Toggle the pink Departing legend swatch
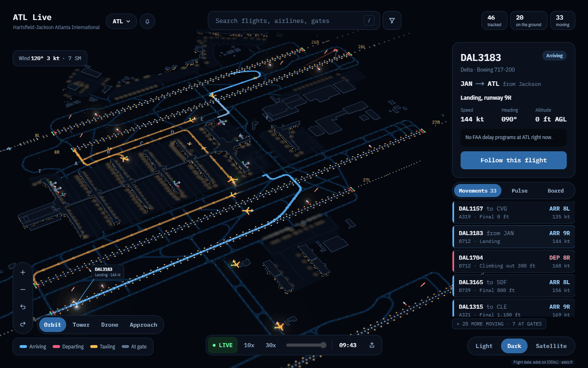The height and width of the screenshot is (368, 588). click(56, 347)
